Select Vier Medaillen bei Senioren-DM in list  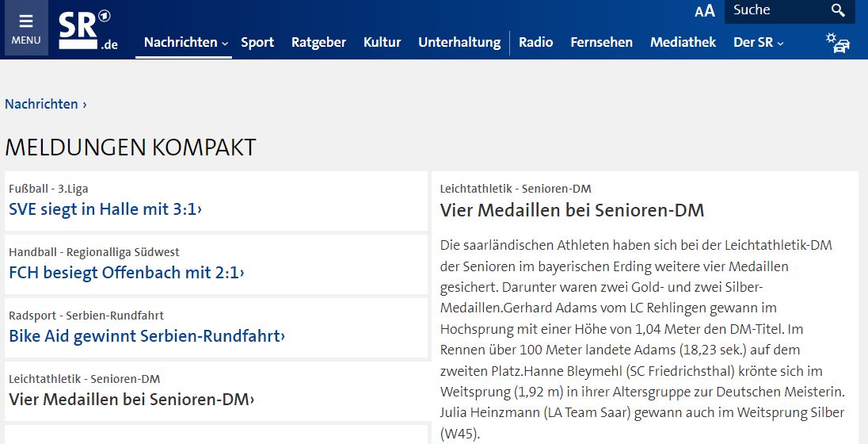tap(131, 400)
